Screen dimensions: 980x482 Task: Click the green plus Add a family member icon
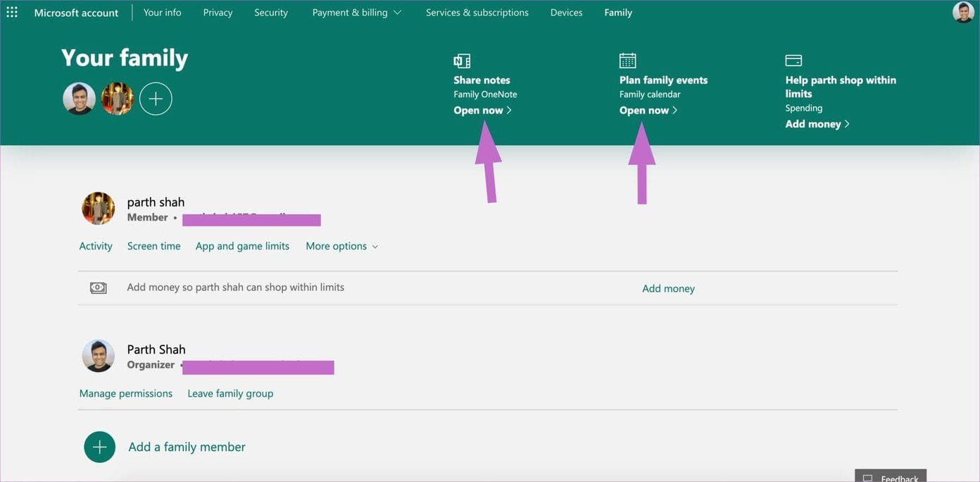[99, 447]
